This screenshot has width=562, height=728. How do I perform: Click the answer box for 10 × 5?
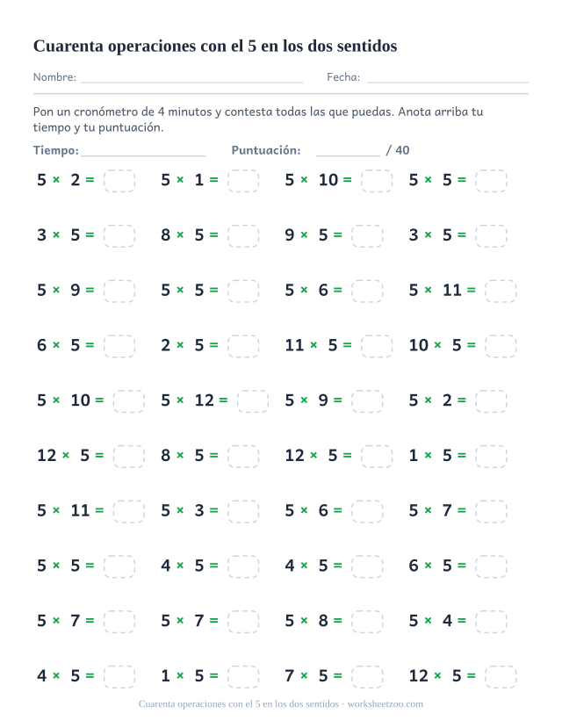coord(501,346)
